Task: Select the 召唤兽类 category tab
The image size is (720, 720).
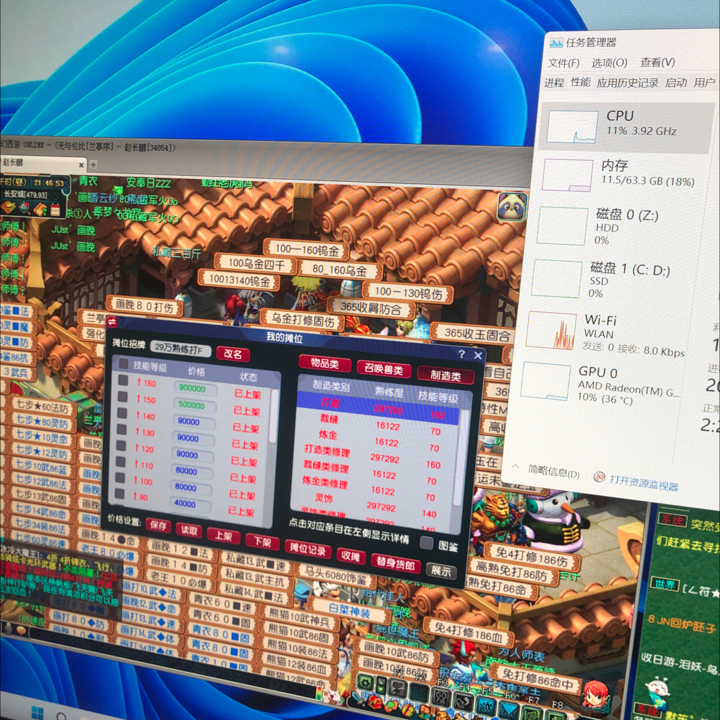Action: click(x=384, y=369)
